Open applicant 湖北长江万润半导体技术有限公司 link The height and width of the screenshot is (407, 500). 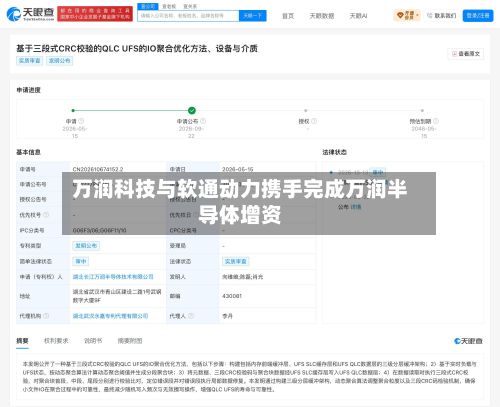(x=113, y=277)
